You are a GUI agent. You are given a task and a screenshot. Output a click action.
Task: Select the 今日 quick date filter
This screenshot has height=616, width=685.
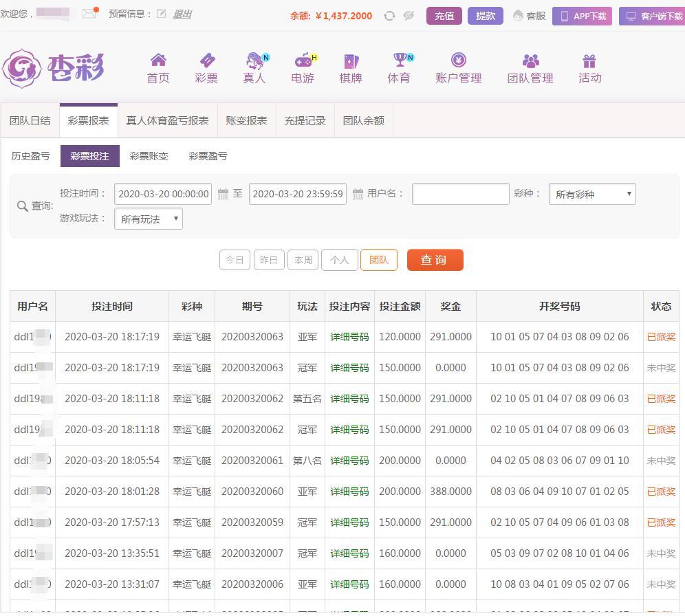[235, 260]
